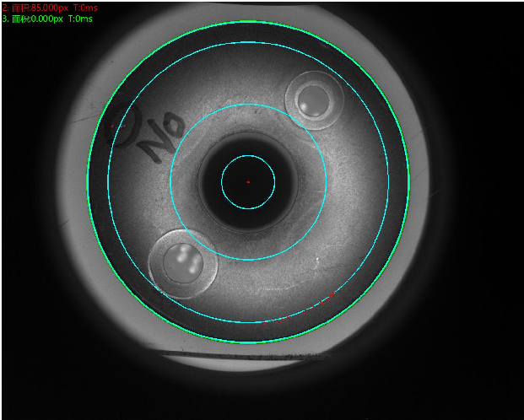Click the red defect mark near upper left edge
Image resolution: width=524 pixels, height=420 pixels.
(x=112, y=126)
